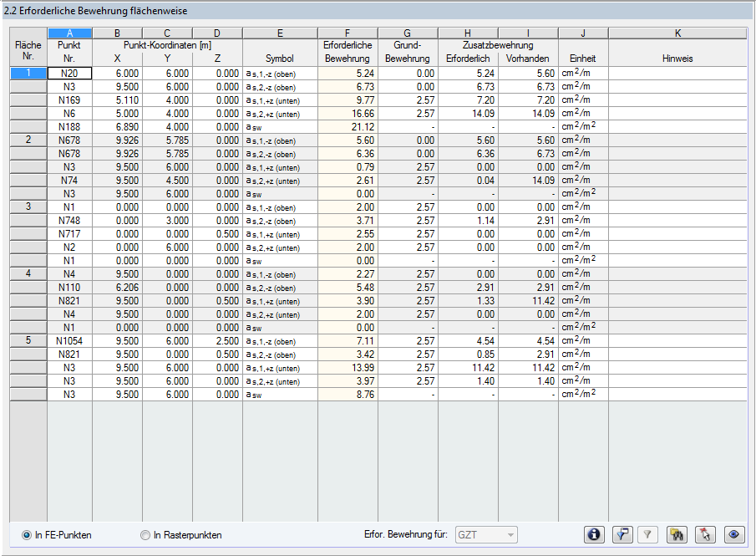
Task: Click the Zusatzbewehrung Erforderlich value 1.14
Action: tap(468, 221)
